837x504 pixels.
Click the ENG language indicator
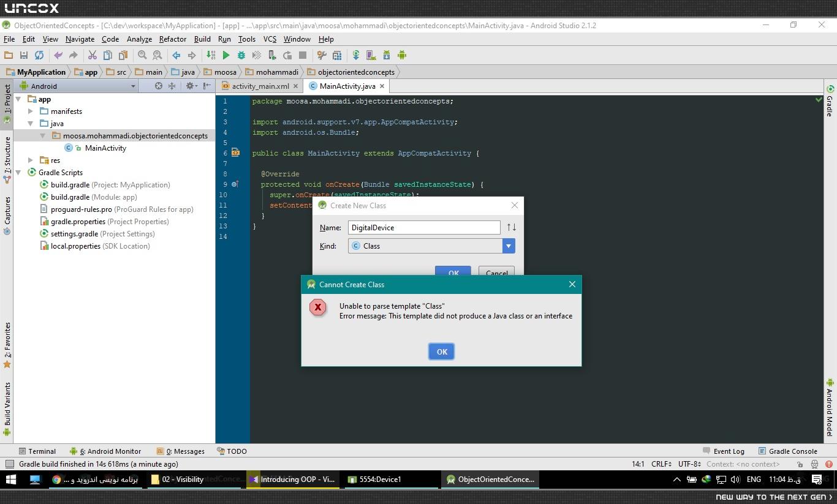[754, 480]
